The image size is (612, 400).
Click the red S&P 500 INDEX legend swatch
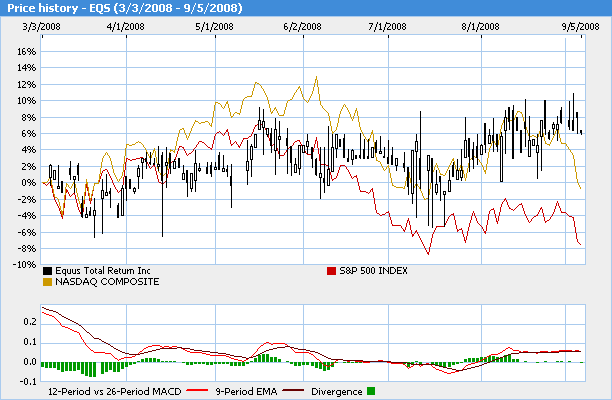point(333,272)
